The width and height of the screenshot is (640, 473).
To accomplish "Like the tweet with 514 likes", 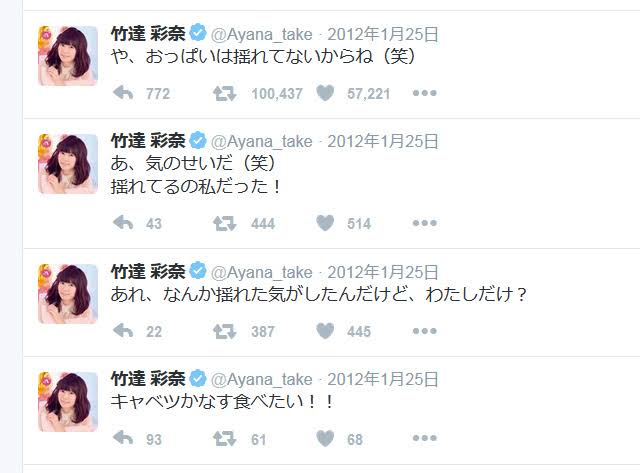I will pyautogui.click(x=325, y=223).
